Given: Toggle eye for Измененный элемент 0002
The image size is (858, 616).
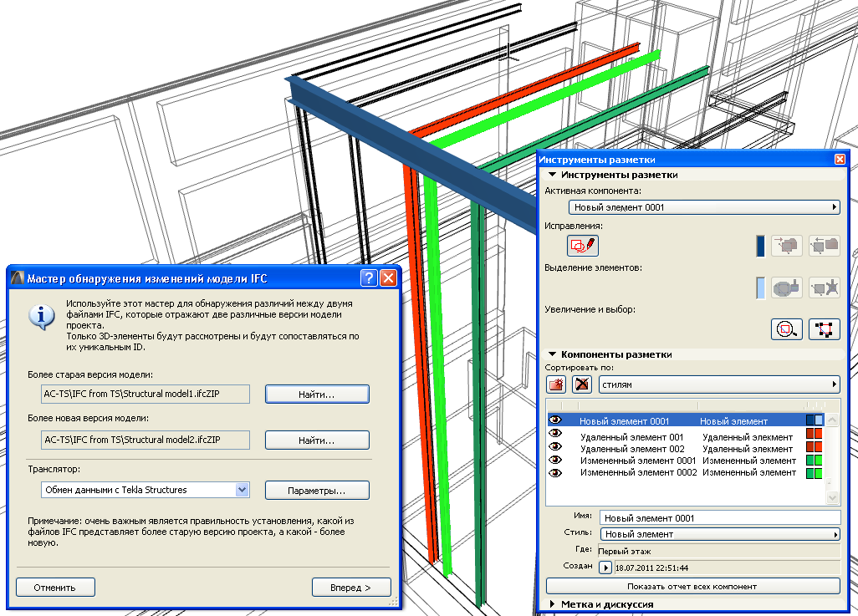Looking at the screenshot, I should click(555, 473).
